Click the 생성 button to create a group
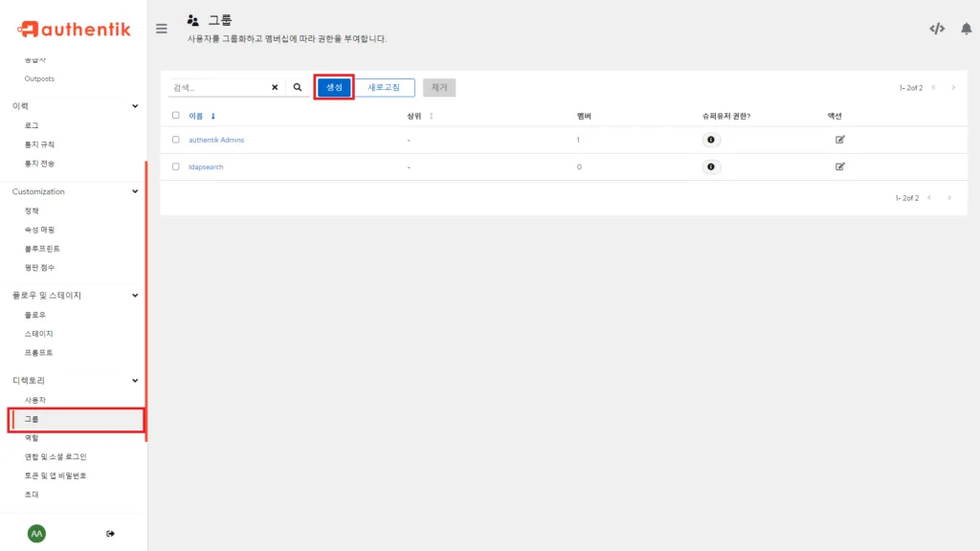 point(333,86)
